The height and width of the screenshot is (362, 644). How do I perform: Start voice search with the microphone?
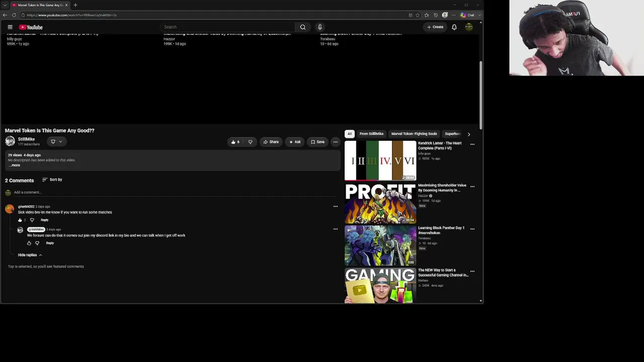click(319, 27)
